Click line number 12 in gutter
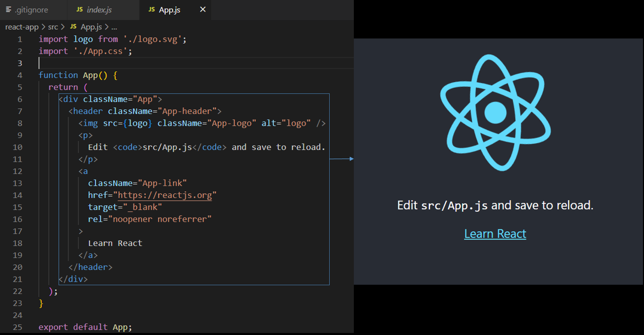Viewport: 644px width, 335px height. click(17, 171)
